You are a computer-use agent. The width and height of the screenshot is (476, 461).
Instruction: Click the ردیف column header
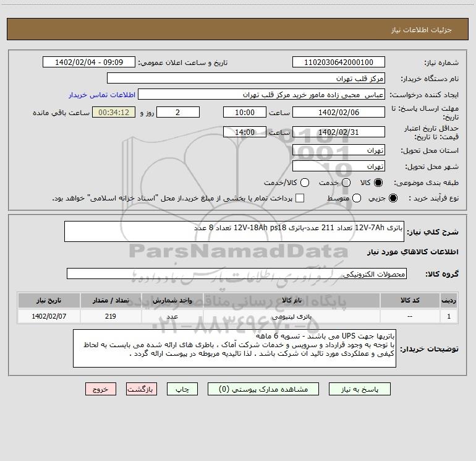[x=449, y=300]
